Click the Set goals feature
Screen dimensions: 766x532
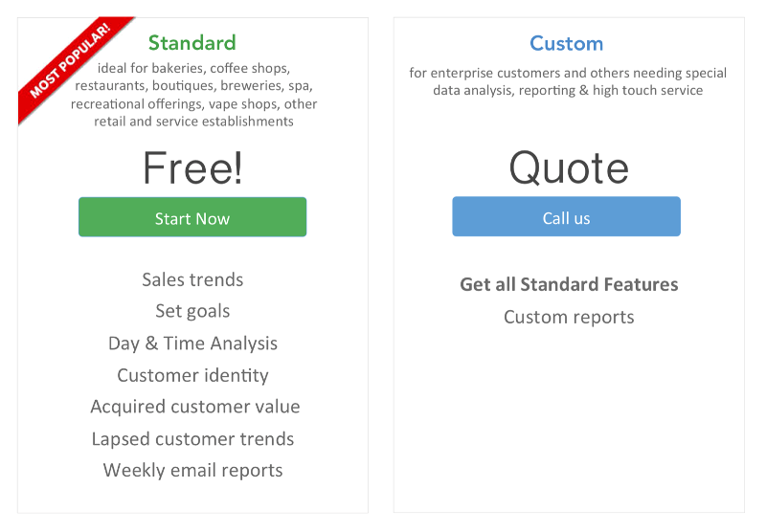point(192,311)
